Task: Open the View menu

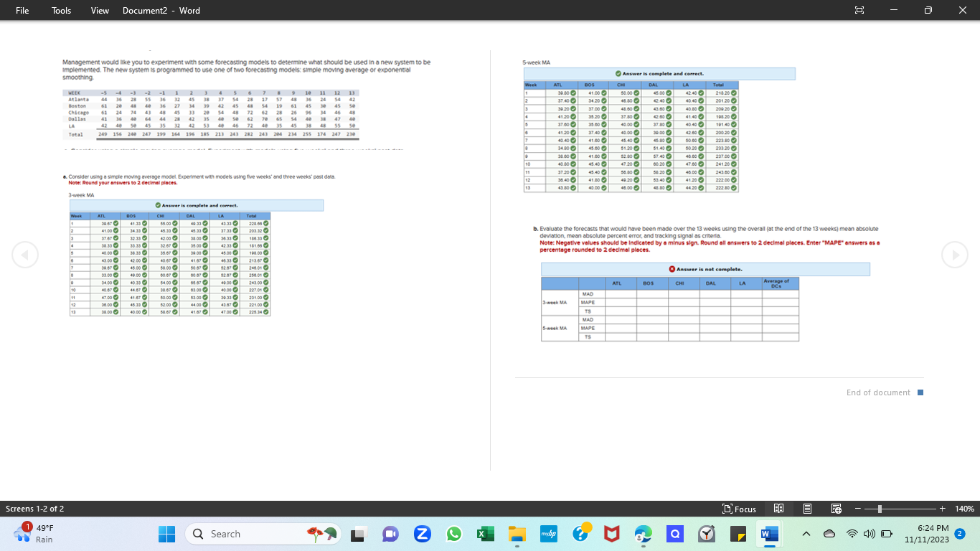Action: coord(100,11)
